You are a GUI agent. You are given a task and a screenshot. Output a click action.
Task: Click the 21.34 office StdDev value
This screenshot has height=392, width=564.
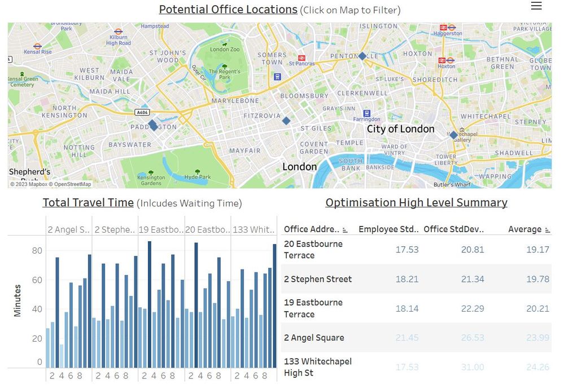[473, 280]
